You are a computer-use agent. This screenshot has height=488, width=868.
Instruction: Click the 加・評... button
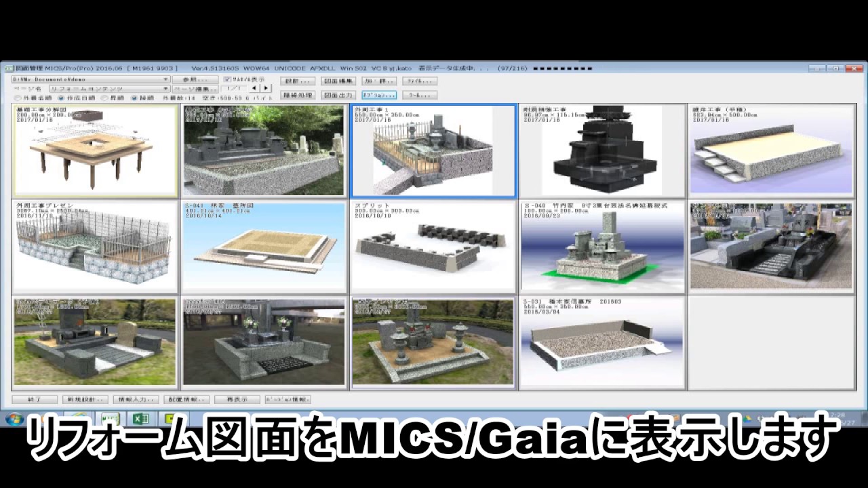coord(379,81)
